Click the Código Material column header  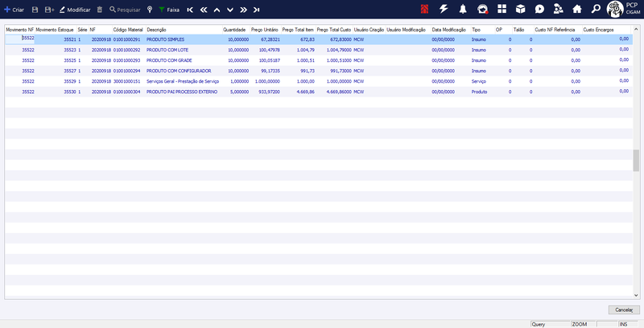coord(128,30)
